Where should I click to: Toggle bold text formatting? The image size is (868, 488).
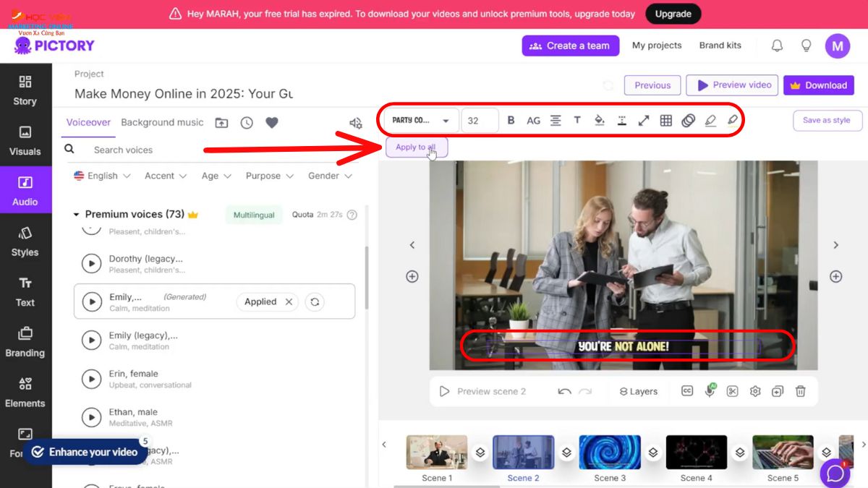coord(511,121)
